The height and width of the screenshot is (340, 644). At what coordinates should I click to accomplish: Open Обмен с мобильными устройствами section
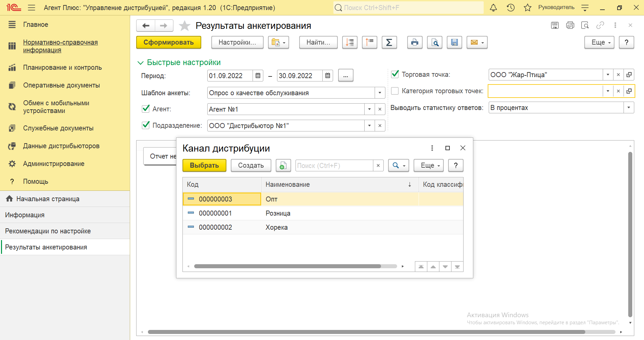tap(56, 107)
